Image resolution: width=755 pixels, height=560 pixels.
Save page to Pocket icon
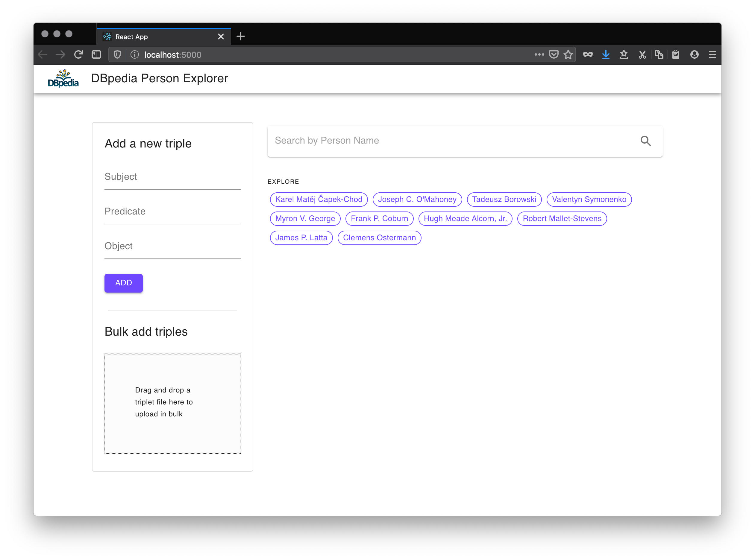tap(554, 54)
